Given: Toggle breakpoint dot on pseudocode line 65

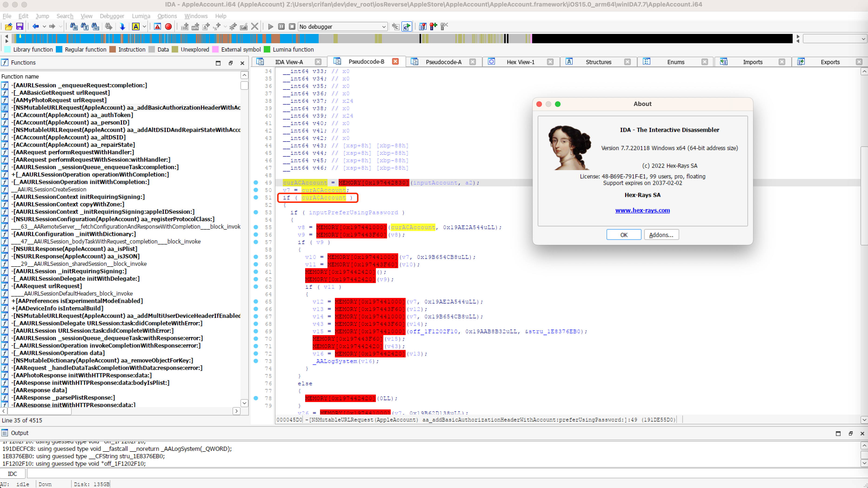Looking at the screenshot, I should click(x=256, y=302).
